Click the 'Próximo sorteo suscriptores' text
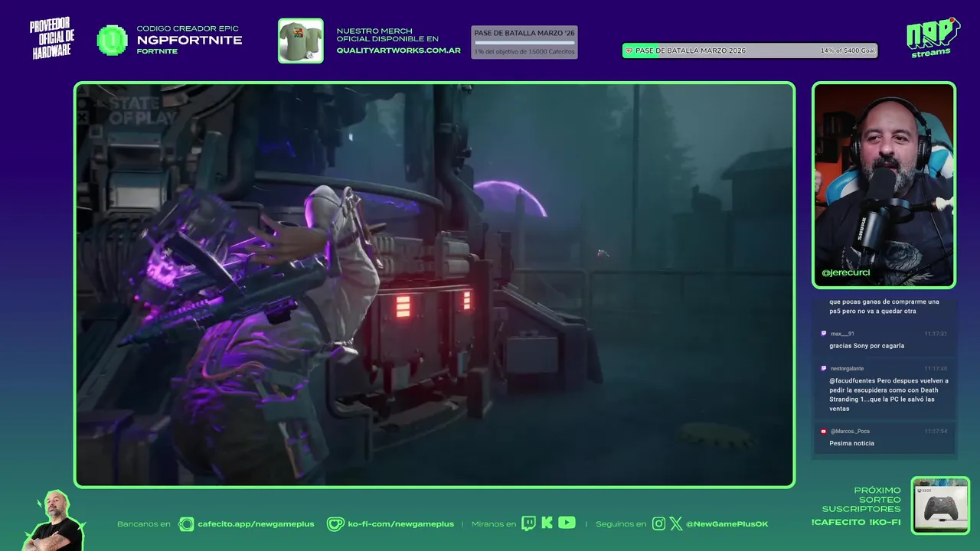The height and width of the screenshot is (551, 980). click(x=861, y=499)
